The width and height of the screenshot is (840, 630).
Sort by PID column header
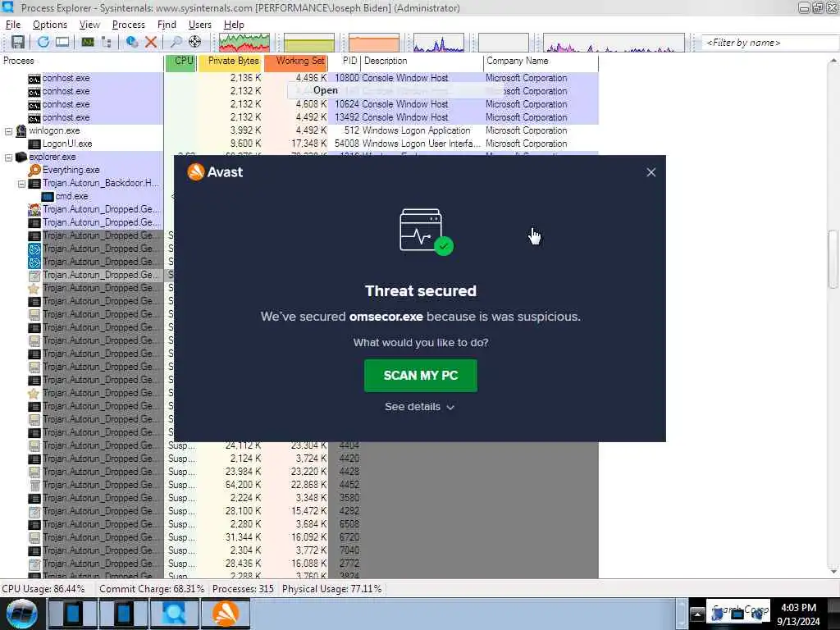pos(345,61)
